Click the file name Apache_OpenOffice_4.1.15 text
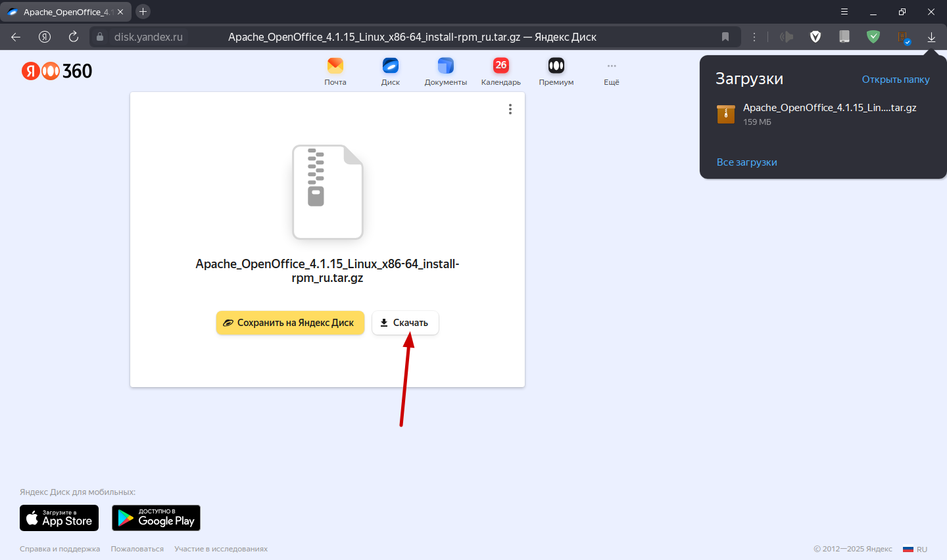The height and width of the screenshot is (560, 947). tap(328, 271)
